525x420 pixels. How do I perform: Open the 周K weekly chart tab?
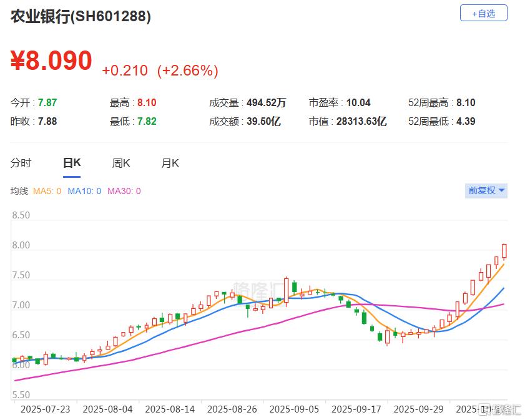(121, 164)
